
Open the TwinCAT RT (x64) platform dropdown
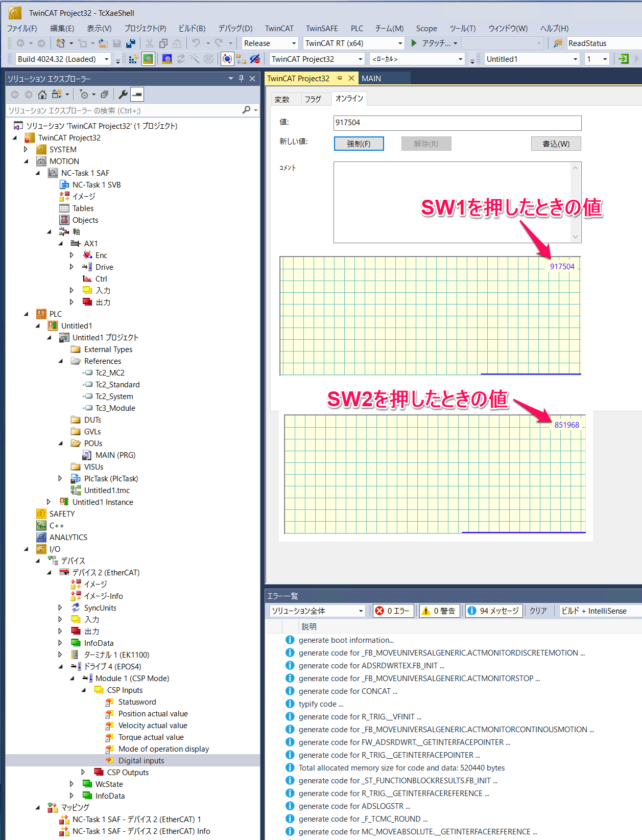[x=400, y=43]
